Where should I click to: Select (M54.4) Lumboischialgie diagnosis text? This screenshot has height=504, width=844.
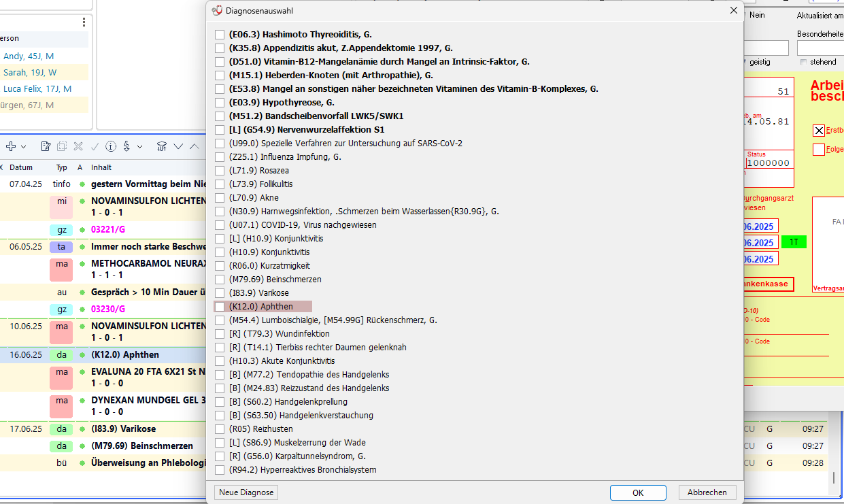[x=333, y=320]
